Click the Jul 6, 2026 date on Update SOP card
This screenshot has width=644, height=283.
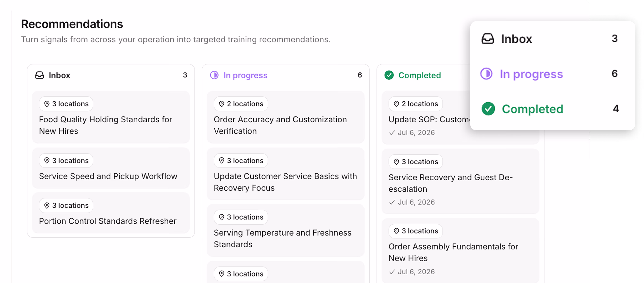[416, 133]
